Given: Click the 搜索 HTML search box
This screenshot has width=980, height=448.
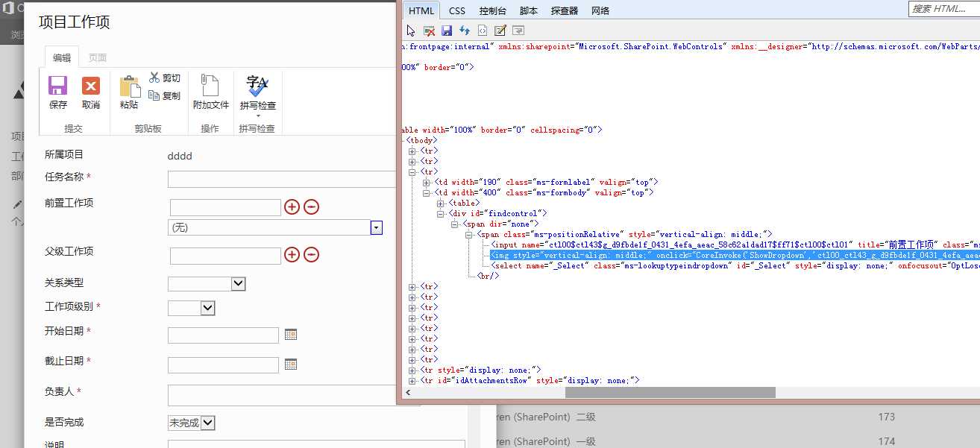Looking at the screenshot, I should (x=943, y=9).
